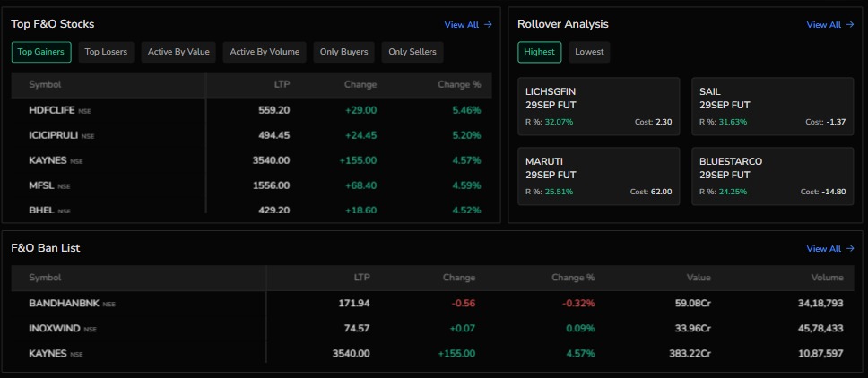Switch to Top Losers tab

click(106, 52)
